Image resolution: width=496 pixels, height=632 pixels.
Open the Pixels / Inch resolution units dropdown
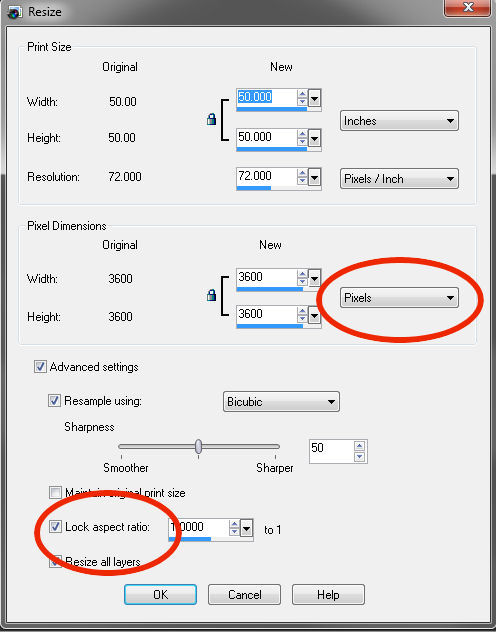click(x=399, y=179)
